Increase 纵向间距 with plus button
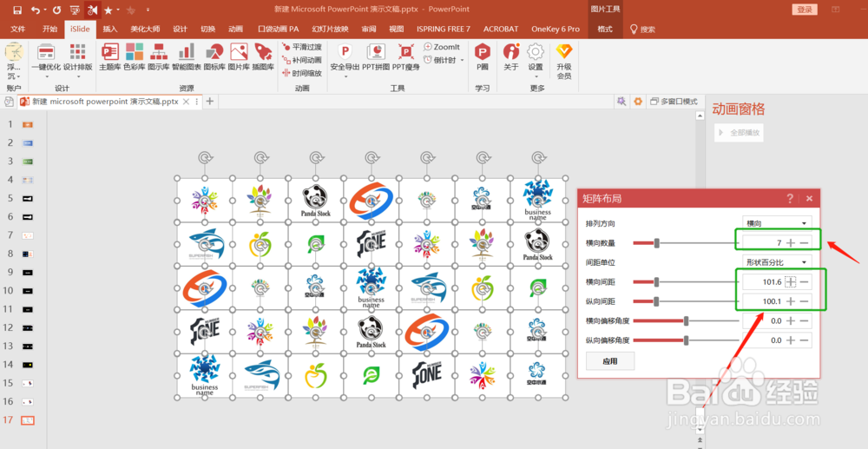The width and height of the screenshot is (868, 449). (x=791, y=301)
